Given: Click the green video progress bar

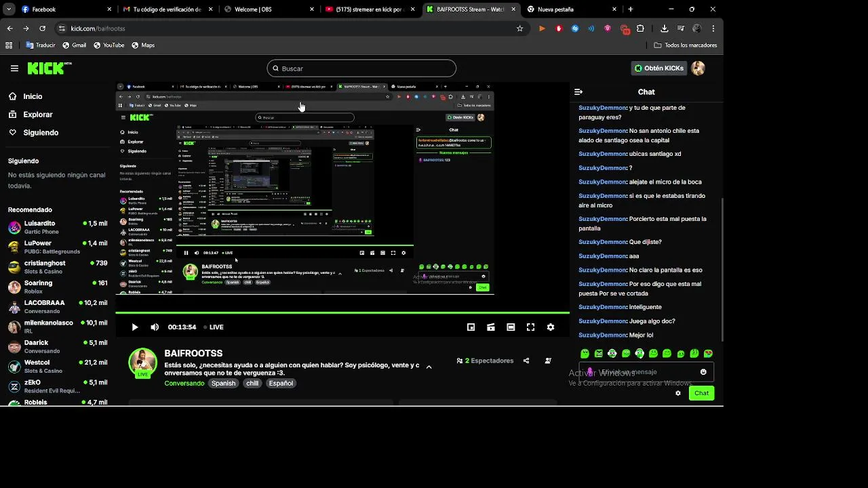Looking at the screenshot, I should point(342,312).
